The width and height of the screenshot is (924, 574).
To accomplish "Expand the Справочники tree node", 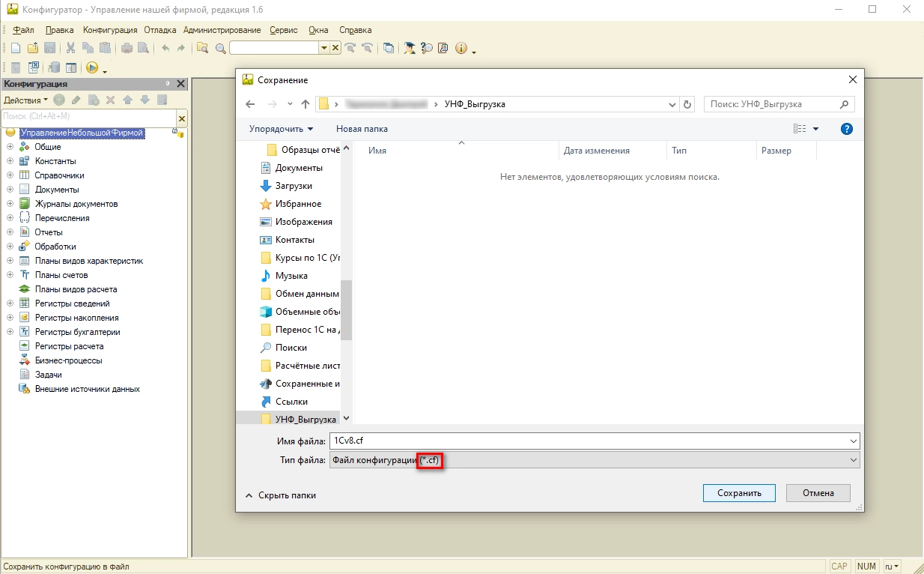I will [10, 175].
